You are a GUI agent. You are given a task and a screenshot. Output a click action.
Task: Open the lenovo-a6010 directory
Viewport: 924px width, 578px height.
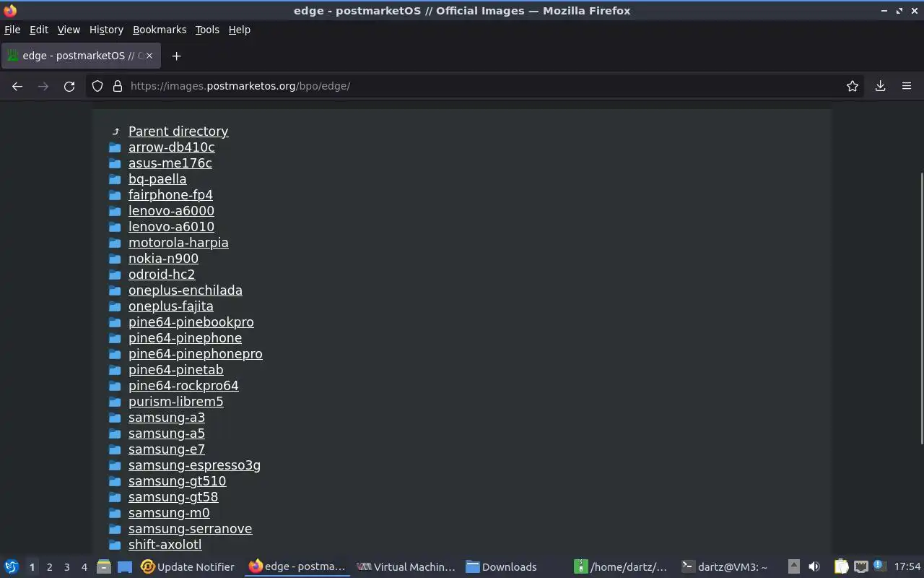171,227
